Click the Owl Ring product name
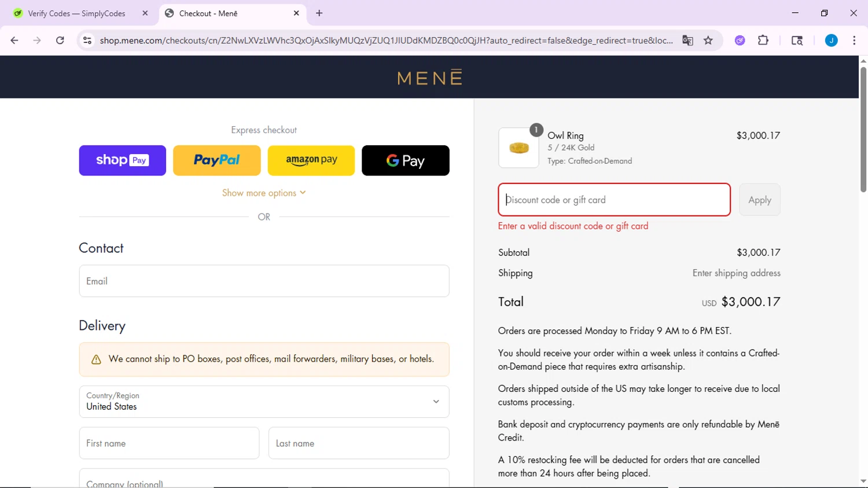 click(565, 135)
